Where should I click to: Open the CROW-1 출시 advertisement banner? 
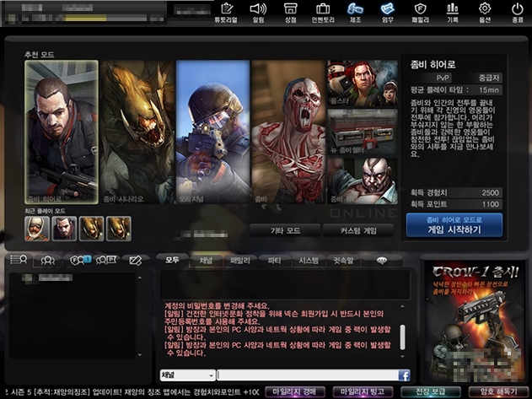pos(475,322)
